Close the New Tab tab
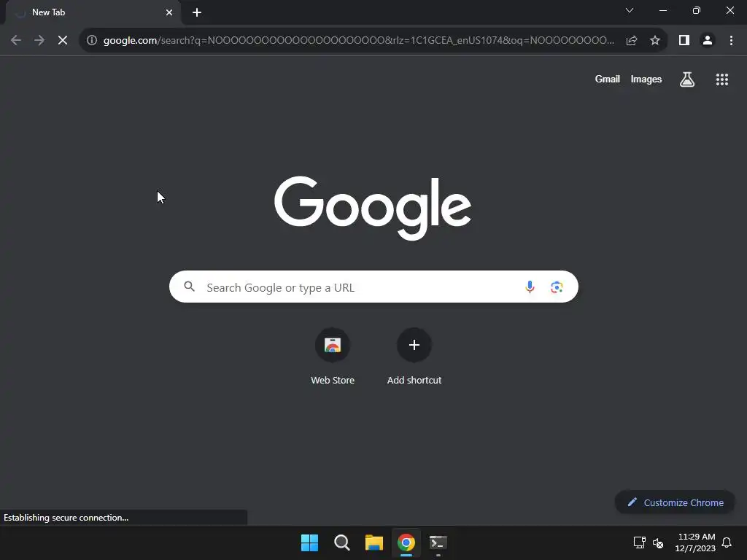This screenshot has height=560, width=747. pyautogui.click(x=169, y=12)
